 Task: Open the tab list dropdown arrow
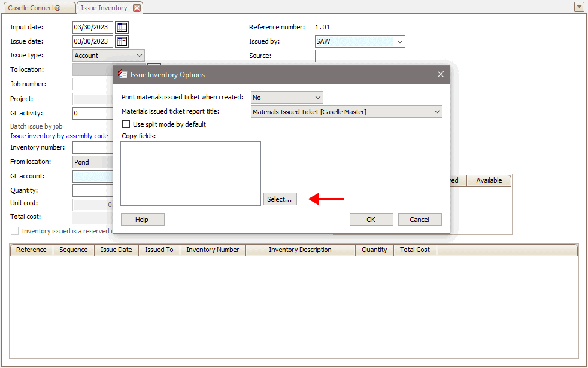579,7
